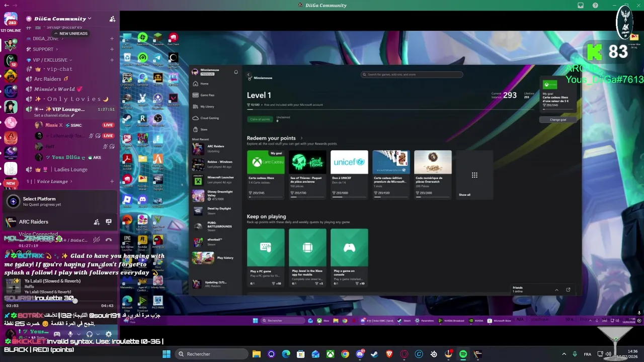644x362 pixels.
Task: Expand the Redeem your points section arrow
Action: 301,138
